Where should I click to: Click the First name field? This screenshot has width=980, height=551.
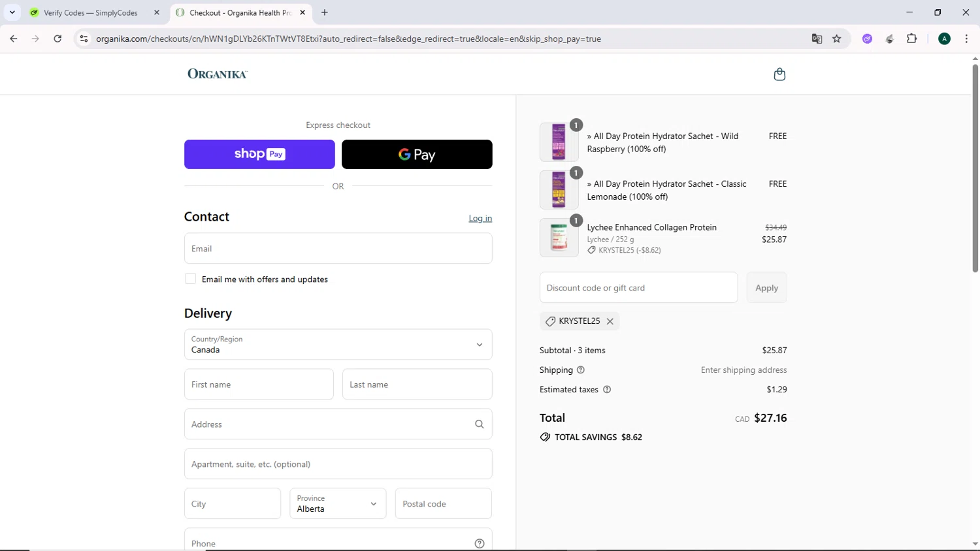tap(259, 385)
